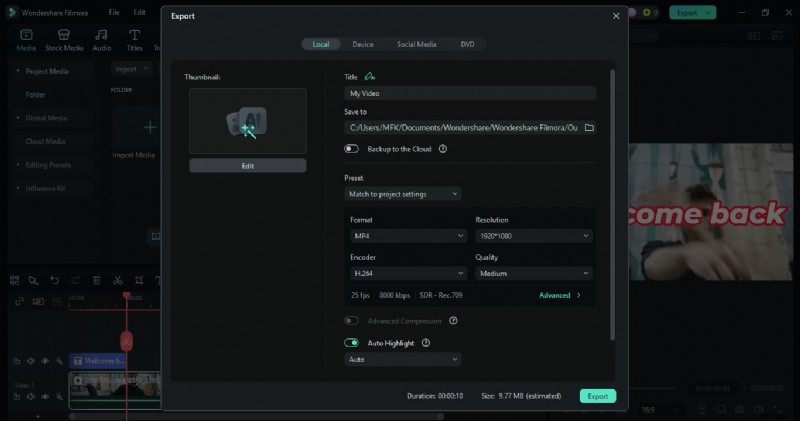Toggle the Advanced Compression switch

coord(352,321)
